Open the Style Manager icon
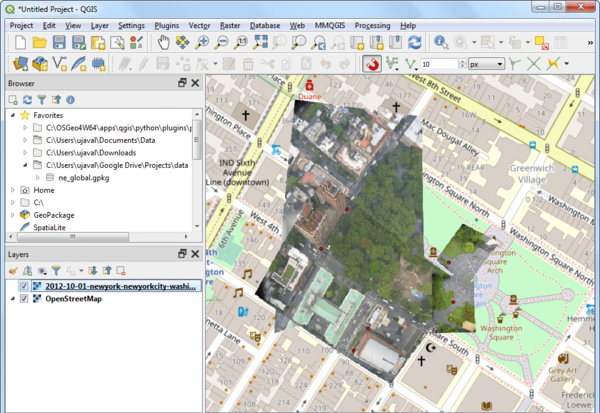 pos(137,42)
